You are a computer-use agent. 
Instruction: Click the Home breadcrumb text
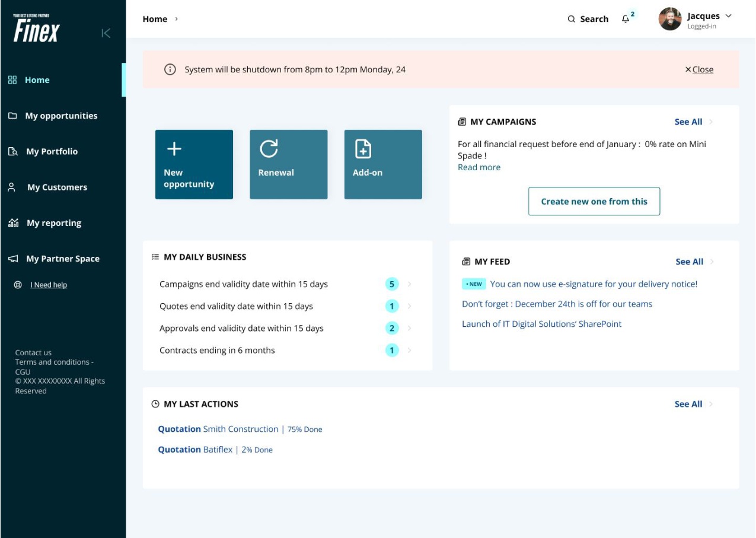point(155,19)
